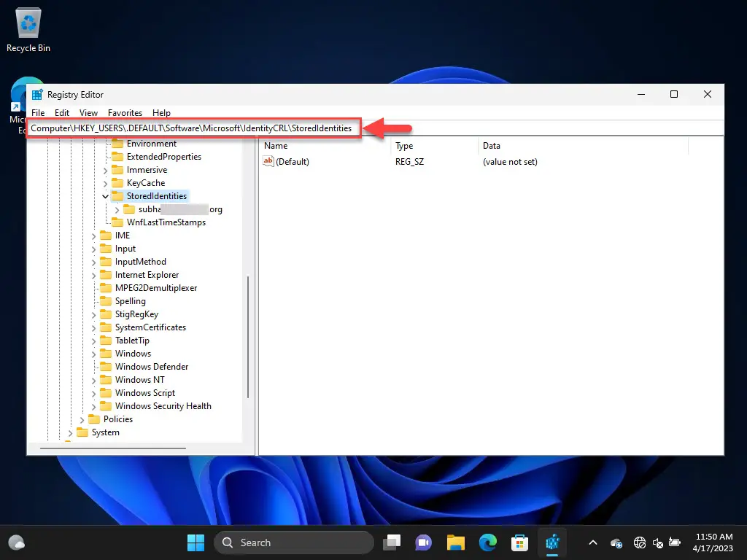
Task: Click the Registry Editor taskbar icon
Action: coord(552,542)
